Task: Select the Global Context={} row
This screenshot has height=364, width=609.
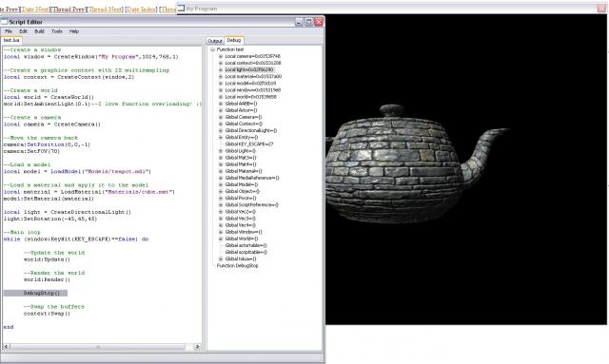Action: click(244, 124)
